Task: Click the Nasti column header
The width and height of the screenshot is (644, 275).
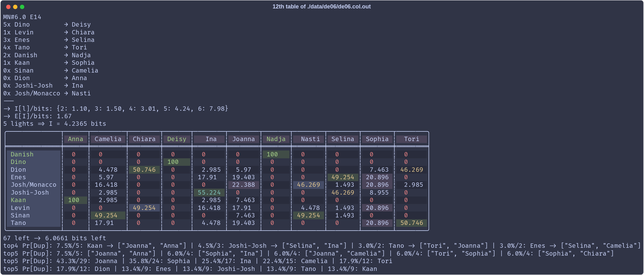Action: pos(309,139)
